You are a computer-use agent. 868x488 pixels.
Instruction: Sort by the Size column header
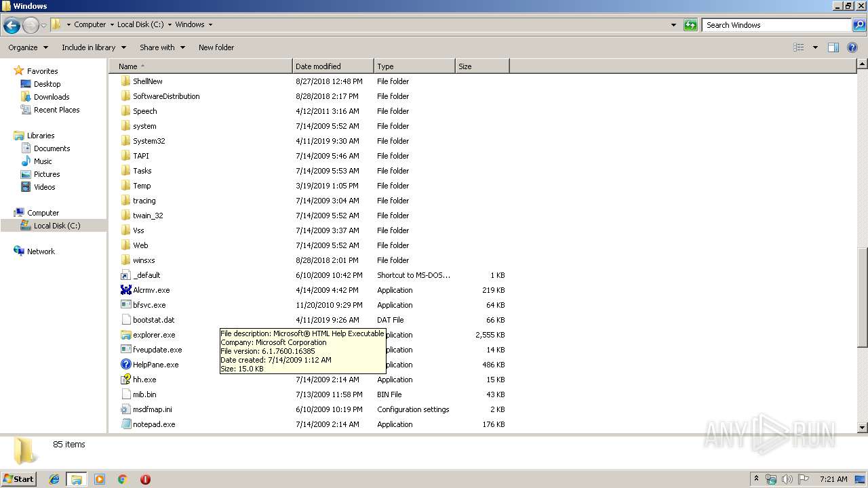click(x=482, y=66)
